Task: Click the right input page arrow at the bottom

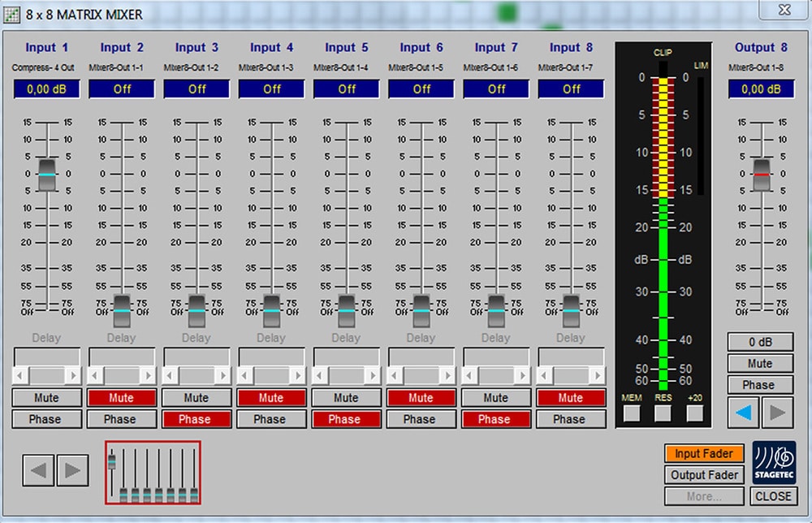Action: (x=72, y=470)
